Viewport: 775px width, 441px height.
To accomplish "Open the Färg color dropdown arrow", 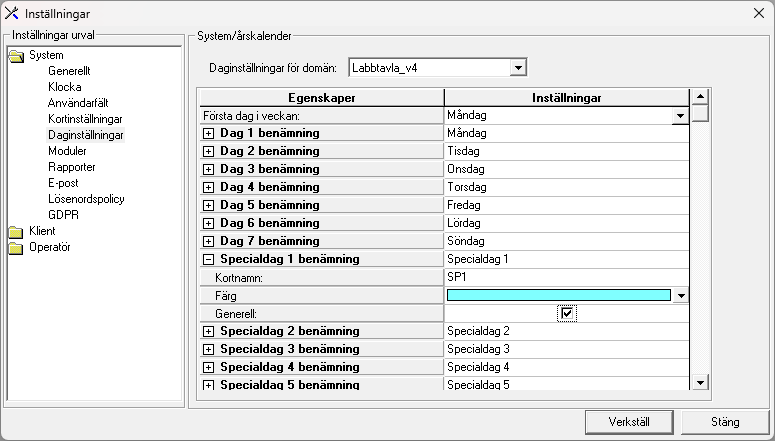I will (681, 296).
